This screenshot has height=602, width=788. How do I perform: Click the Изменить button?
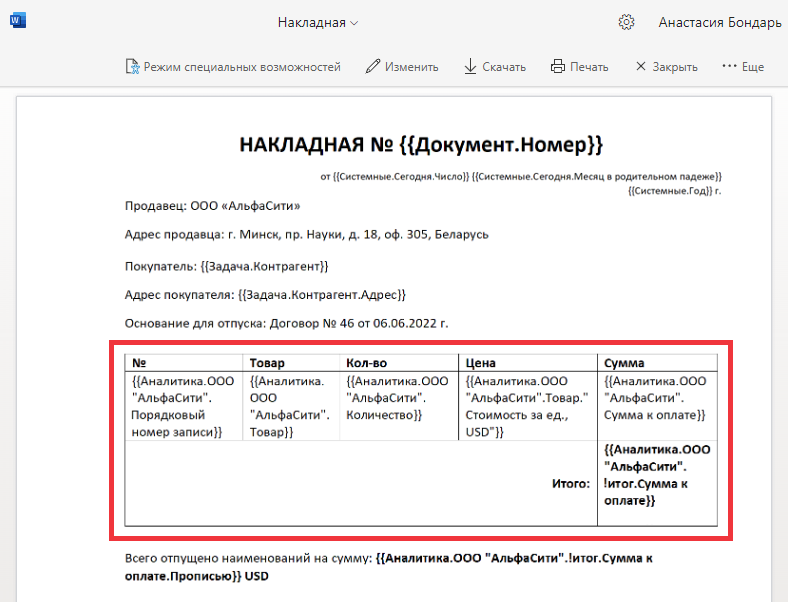402,66
